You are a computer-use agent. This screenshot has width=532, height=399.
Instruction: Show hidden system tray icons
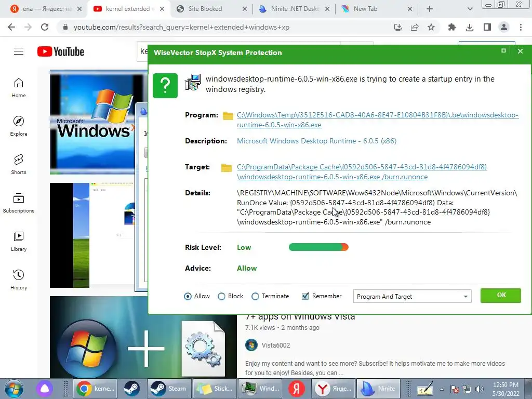442,389
